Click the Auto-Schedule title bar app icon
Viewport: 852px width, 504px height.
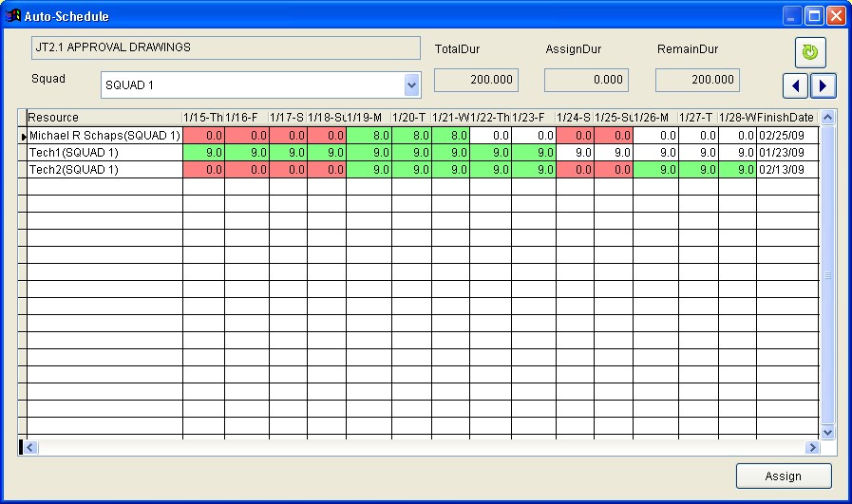point(13,16)
